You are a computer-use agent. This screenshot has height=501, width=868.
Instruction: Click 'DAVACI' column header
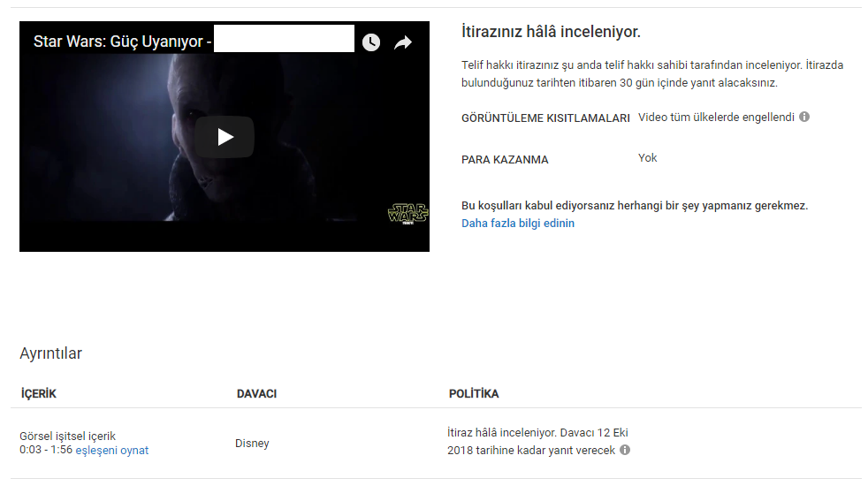[257, 393]
